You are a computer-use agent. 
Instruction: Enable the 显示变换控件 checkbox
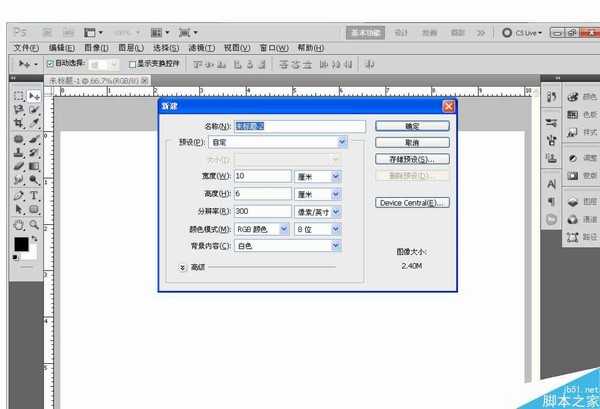(131, 64)
